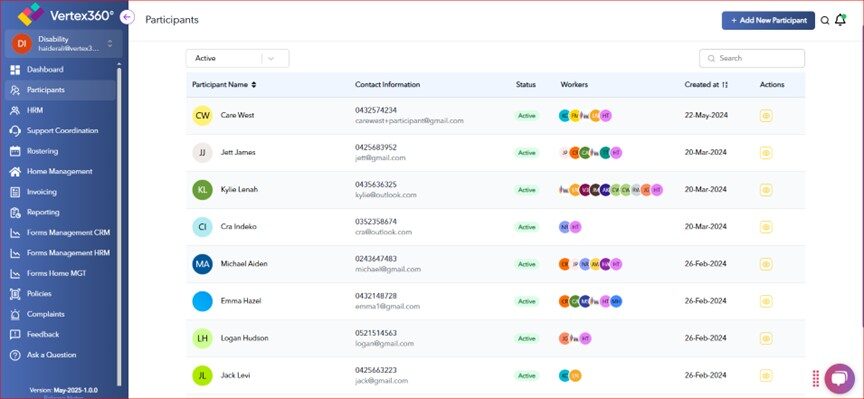Screen dimensions: 864x399
Task: Click email kylie@outlook.com
Action: (x=386, y=195)
